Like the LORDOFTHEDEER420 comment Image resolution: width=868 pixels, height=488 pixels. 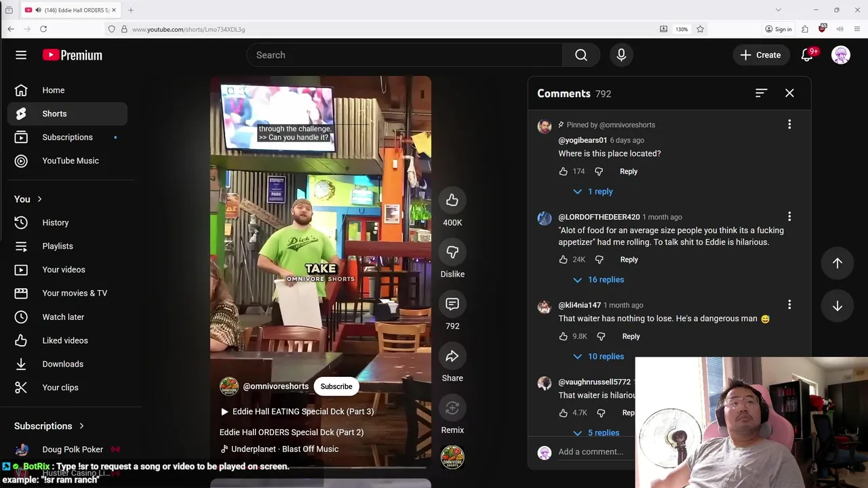564,260
